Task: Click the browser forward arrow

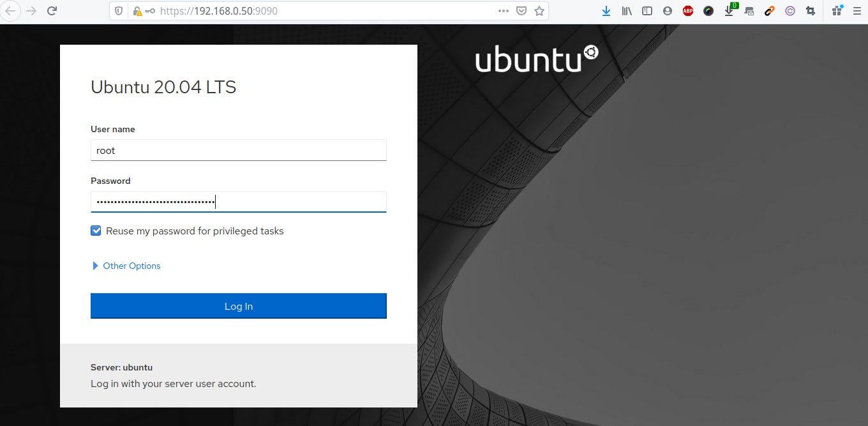Action: pyautogui.click(x=31, y=10)
